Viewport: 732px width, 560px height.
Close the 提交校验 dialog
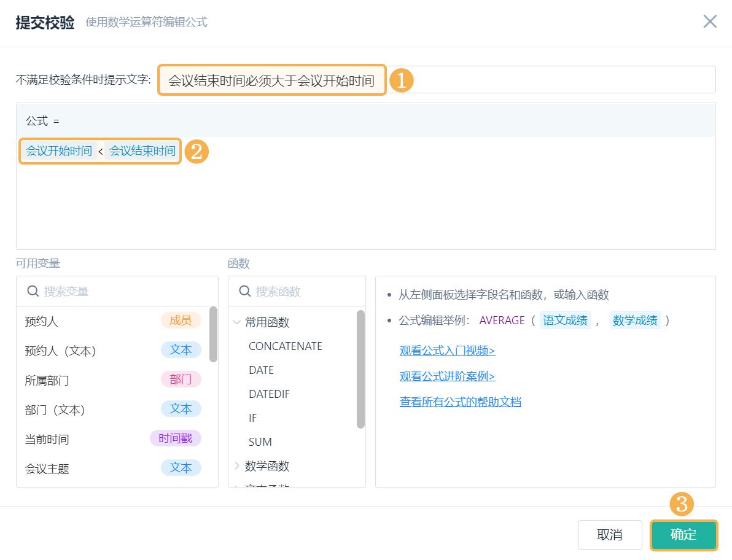(710, 21)
